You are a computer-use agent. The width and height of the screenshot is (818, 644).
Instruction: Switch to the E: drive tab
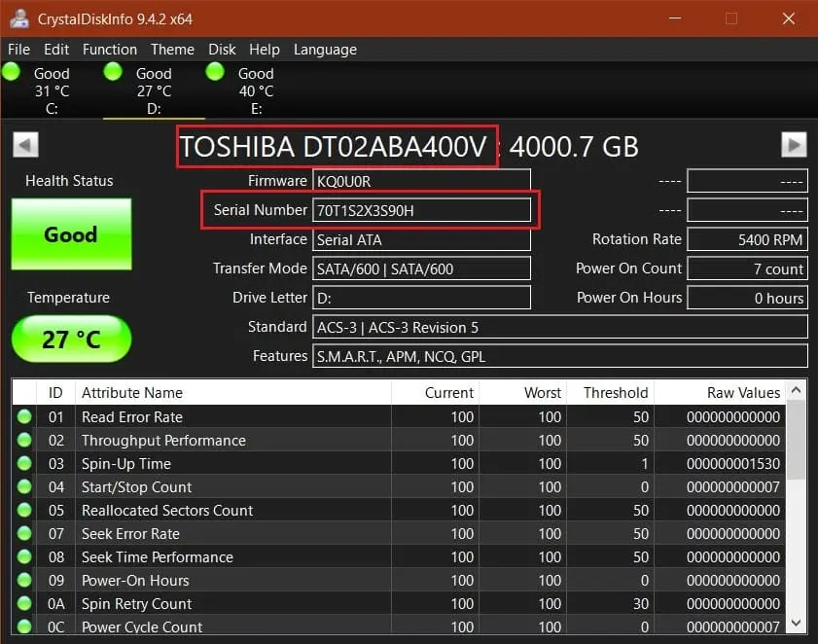click(x=256, y=90)
